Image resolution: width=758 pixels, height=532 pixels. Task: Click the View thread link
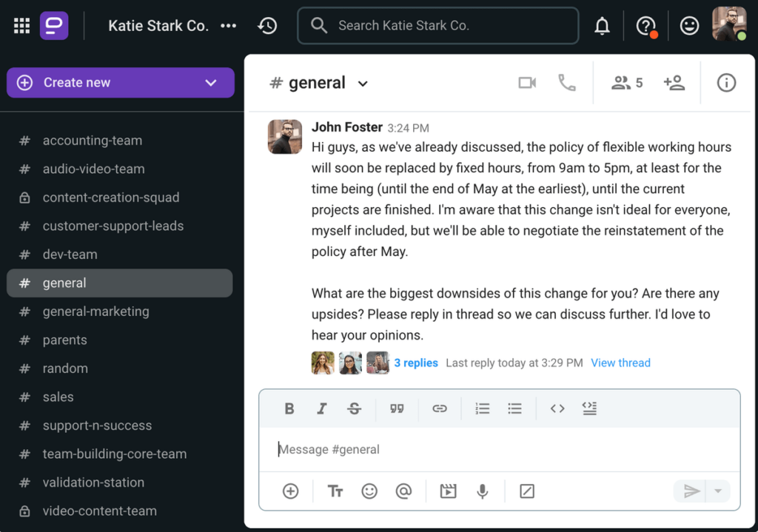pyautogui.click(x=620, y=363)
